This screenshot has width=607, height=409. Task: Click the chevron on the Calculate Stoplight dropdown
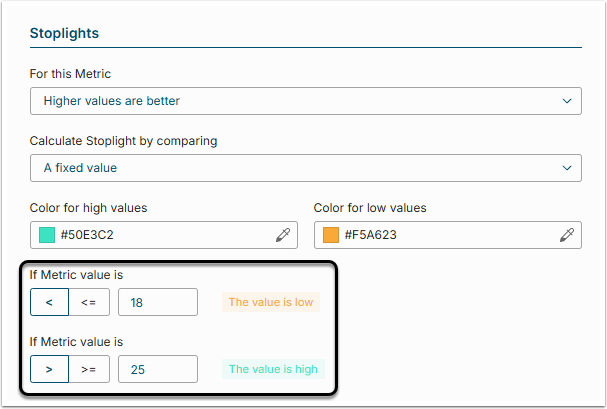(567, 168)
